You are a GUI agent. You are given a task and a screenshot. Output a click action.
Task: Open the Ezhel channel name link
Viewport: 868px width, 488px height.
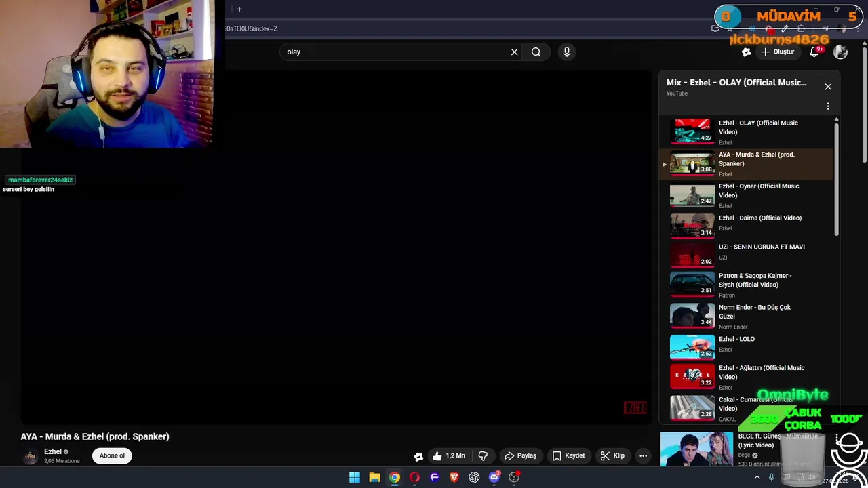53,451
